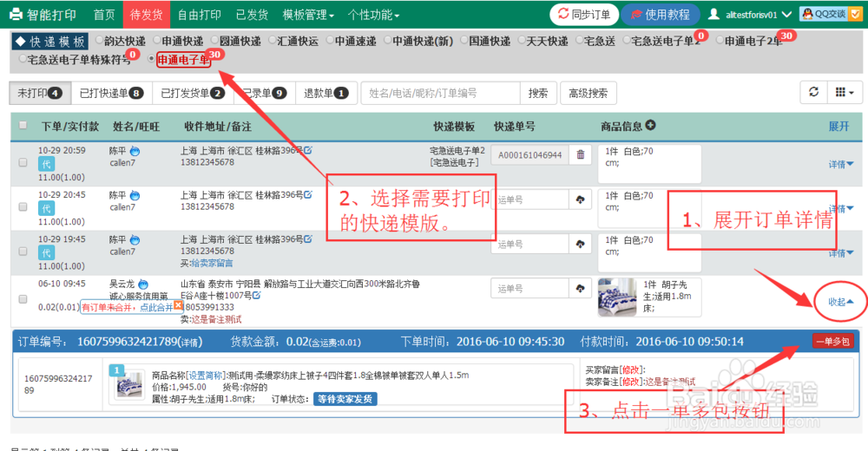Open Wangwang chat icon in 10-29 20:59 row
The width and height of the screenshot is (868, 451).
135,151
